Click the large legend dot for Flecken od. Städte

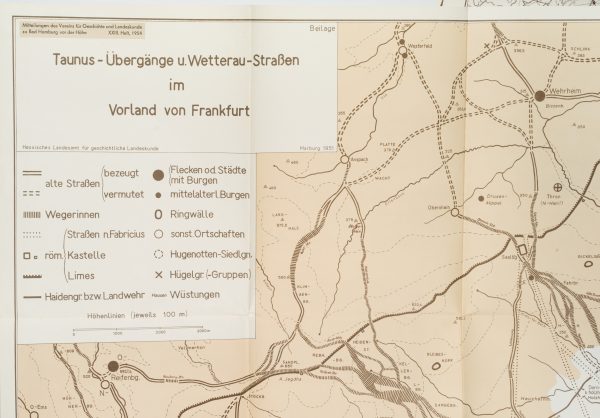[x=159, y=173]
